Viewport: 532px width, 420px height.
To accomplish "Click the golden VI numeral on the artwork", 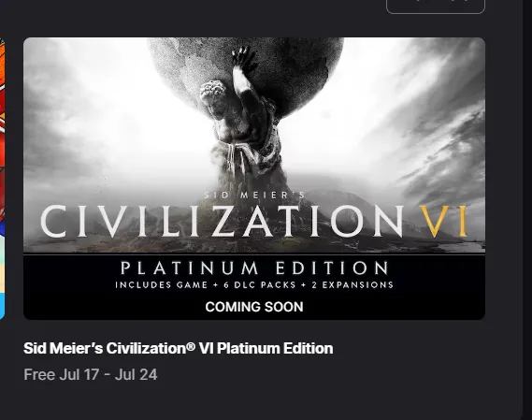I will pos(443,221).
